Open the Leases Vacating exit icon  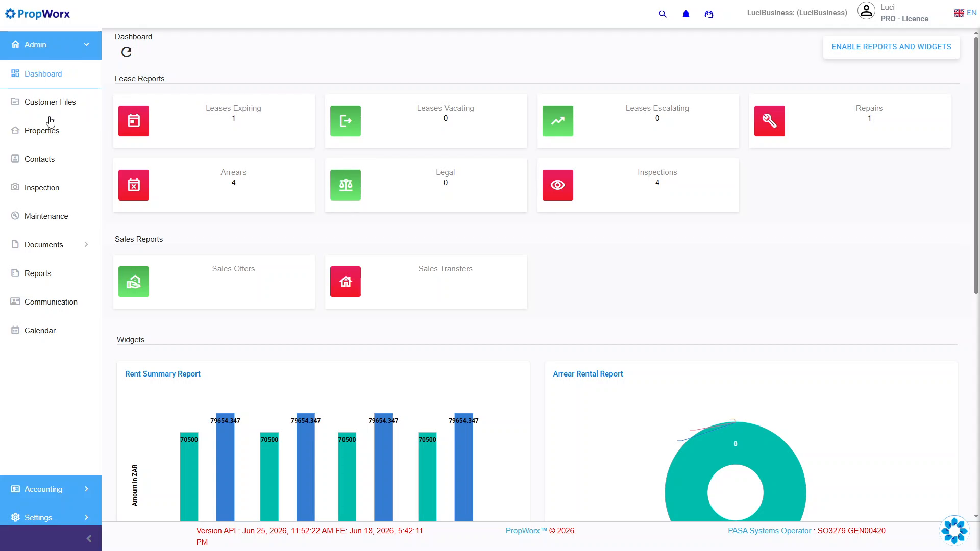click(346, 121)
